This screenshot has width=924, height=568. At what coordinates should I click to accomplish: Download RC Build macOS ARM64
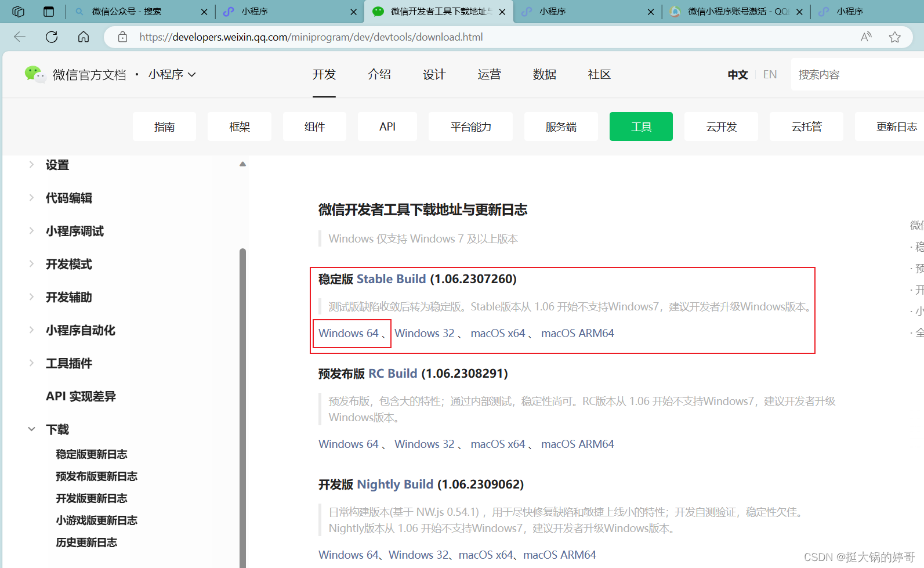click(x=578, y=444)
